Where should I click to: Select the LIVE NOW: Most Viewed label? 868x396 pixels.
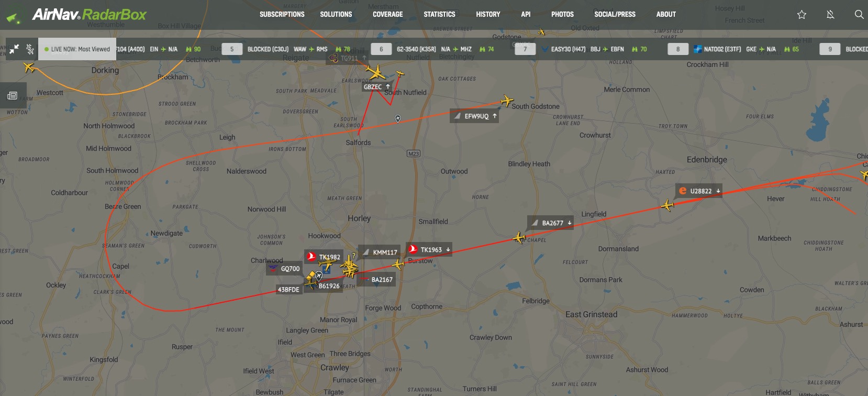(x=77, y=49)
